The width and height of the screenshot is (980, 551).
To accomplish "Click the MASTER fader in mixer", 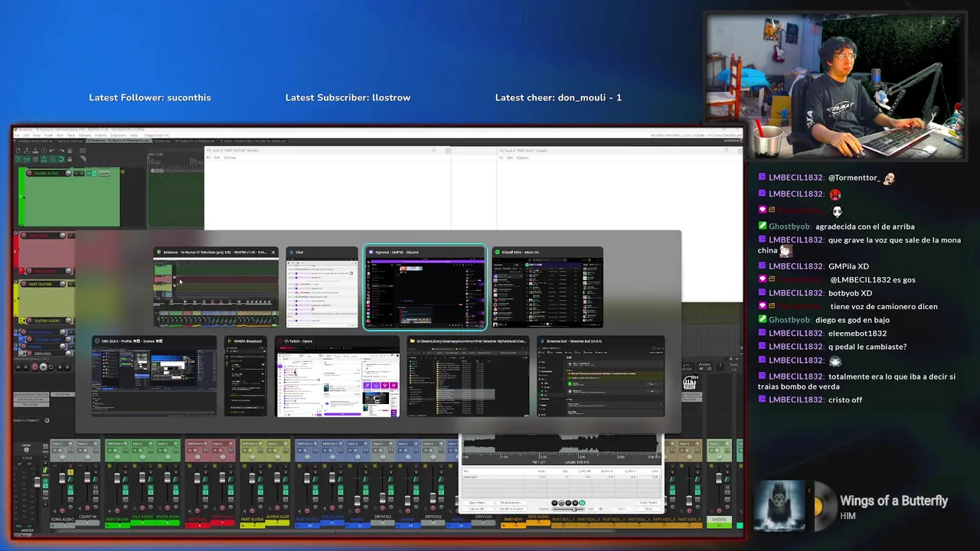I will point(37,482).
